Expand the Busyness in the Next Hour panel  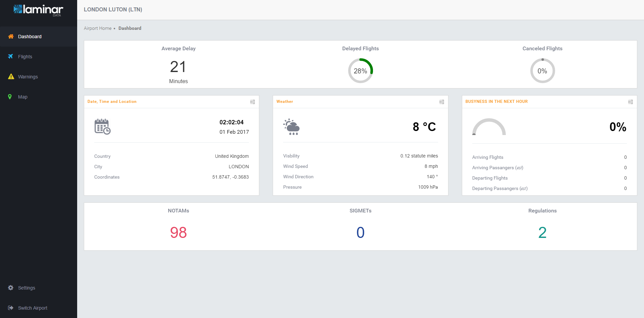click(630, 102)
